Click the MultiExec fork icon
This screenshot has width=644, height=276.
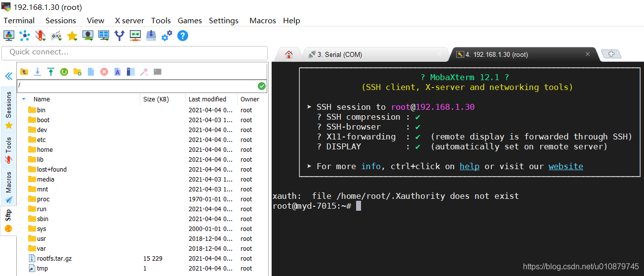[x=120, y=36]
